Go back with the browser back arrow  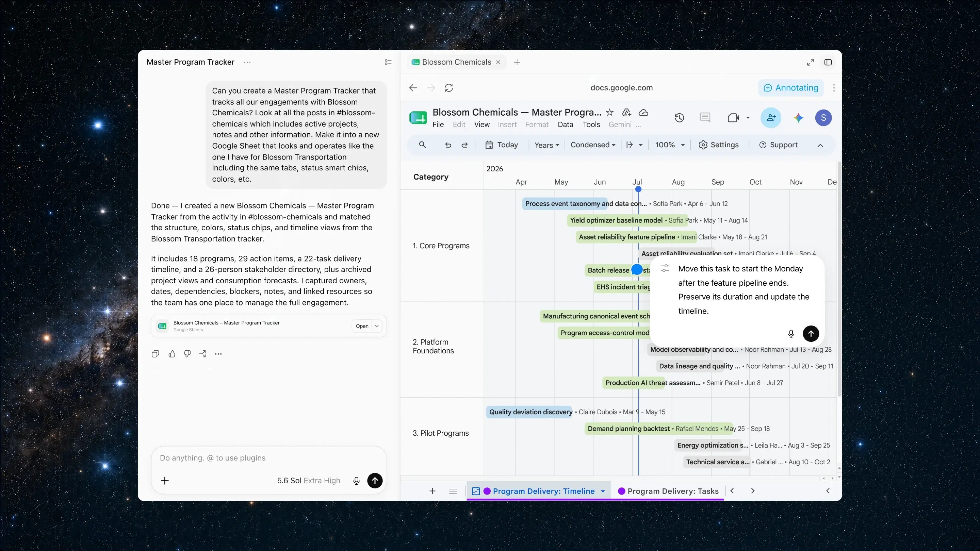(413, 88)
